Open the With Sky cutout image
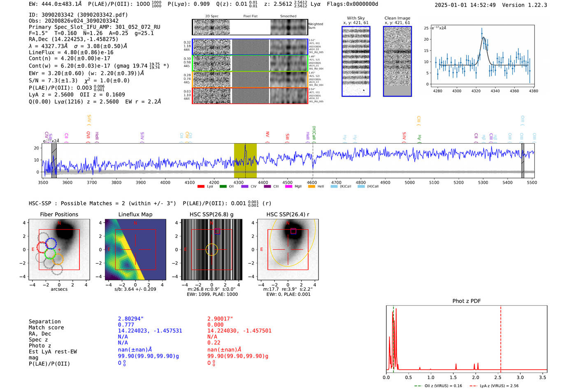The image size is (576, 392). coord(356,61)
